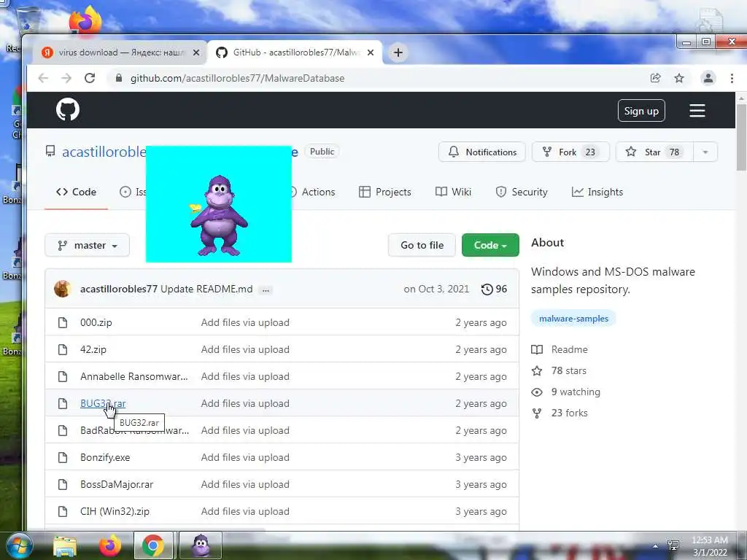The image size is (747, 560).
Task: Open the green Code dropdown button
Action: click(490, 245)
